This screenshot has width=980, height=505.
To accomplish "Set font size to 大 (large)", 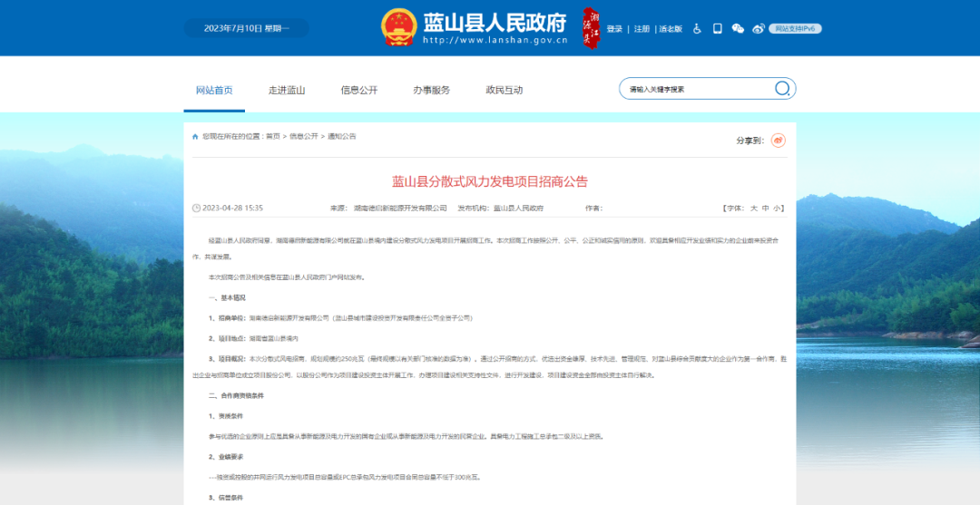I will (x=753, y=208).
